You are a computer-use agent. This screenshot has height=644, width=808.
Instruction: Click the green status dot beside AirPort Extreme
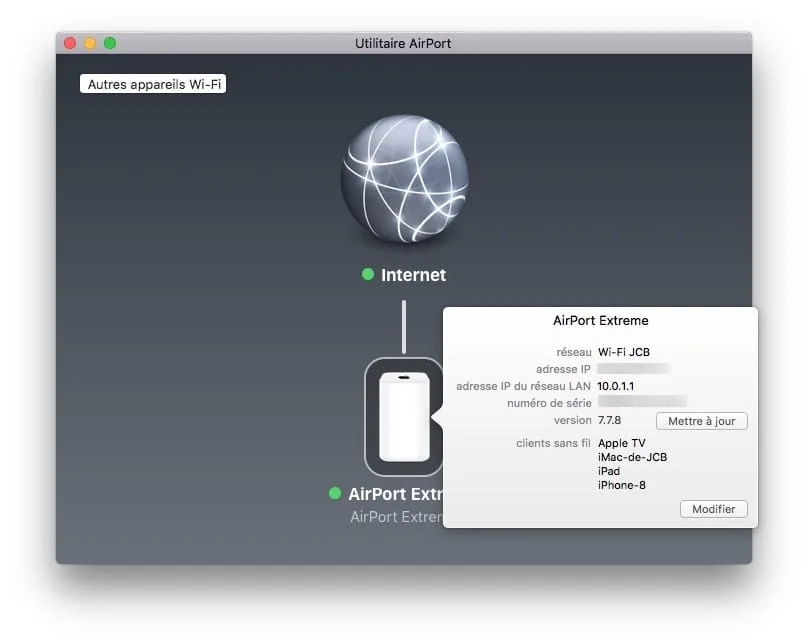[x=333, y=493]
